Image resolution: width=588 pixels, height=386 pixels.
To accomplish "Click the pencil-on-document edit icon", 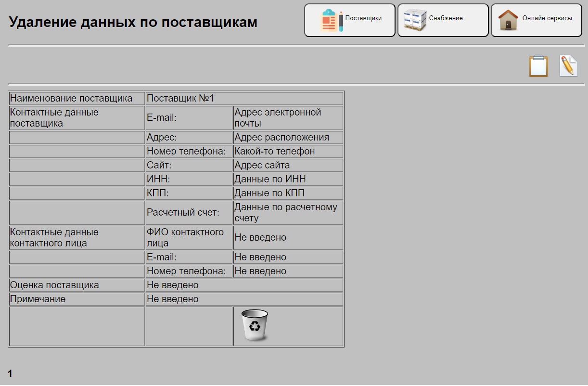I will [568, 66].
